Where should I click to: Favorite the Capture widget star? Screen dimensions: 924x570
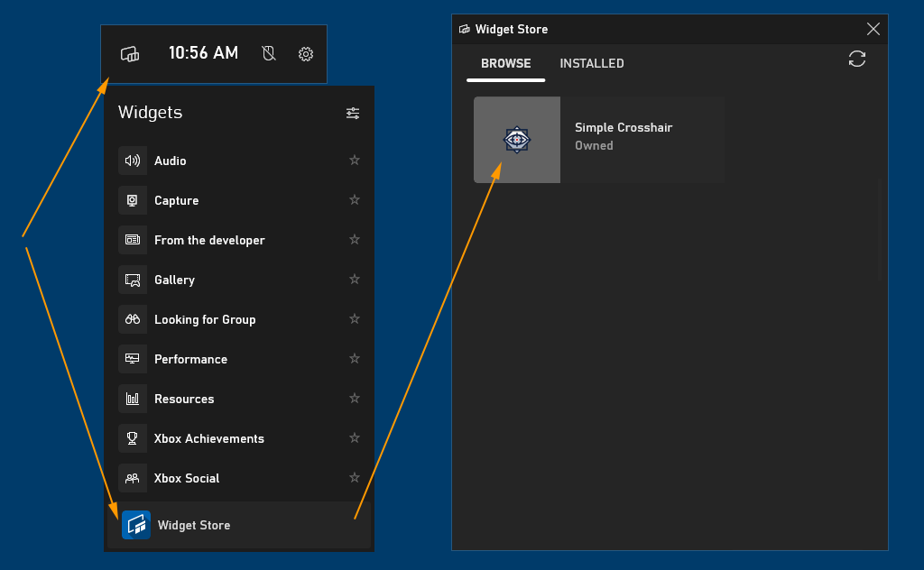(354, 199)
